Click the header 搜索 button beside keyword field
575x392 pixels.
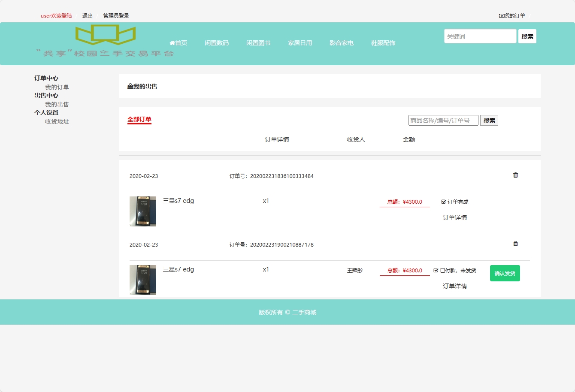coord(527,36)
